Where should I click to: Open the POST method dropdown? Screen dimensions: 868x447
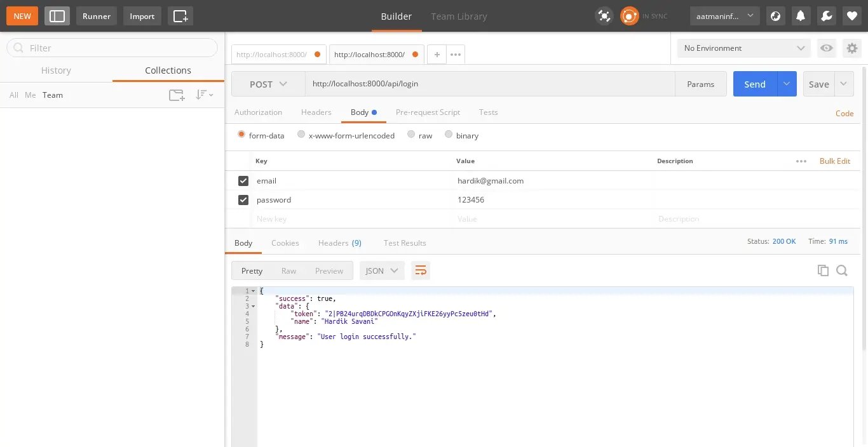[x=268, y=84]
